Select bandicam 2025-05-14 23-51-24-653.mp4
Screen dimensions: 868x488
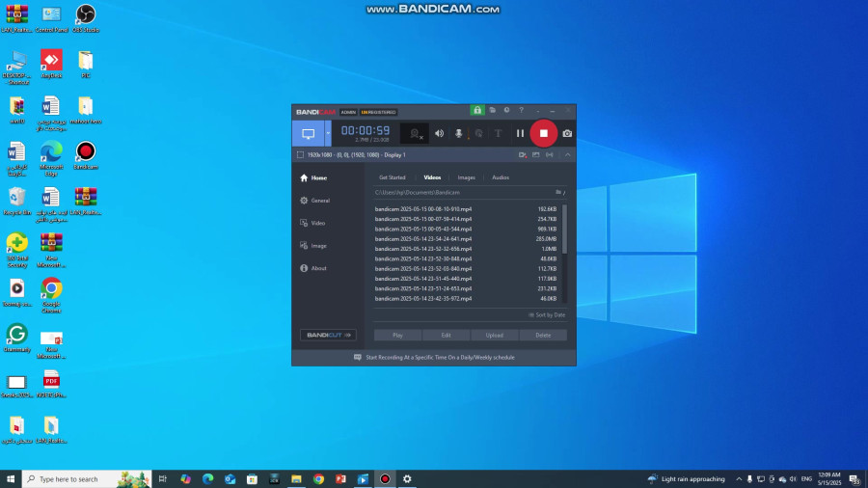(466, 288)
